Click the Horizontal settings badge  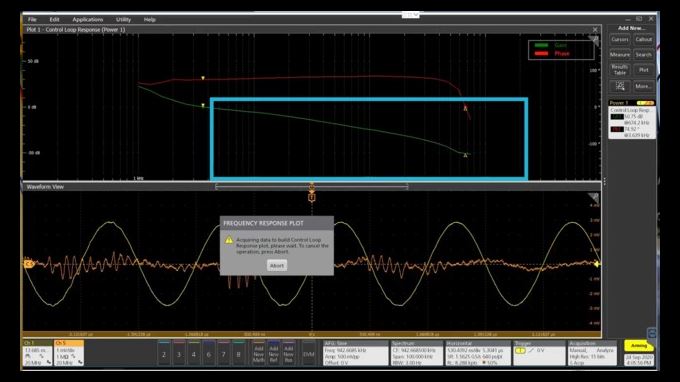point(476,353)
